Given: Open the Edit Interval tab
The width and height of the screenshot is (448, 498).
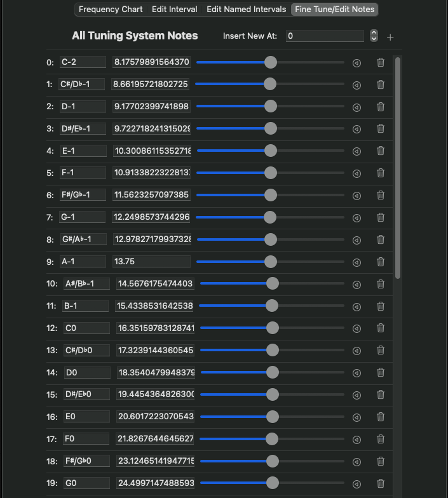Looking at the screenshot, I should point(175,10).
